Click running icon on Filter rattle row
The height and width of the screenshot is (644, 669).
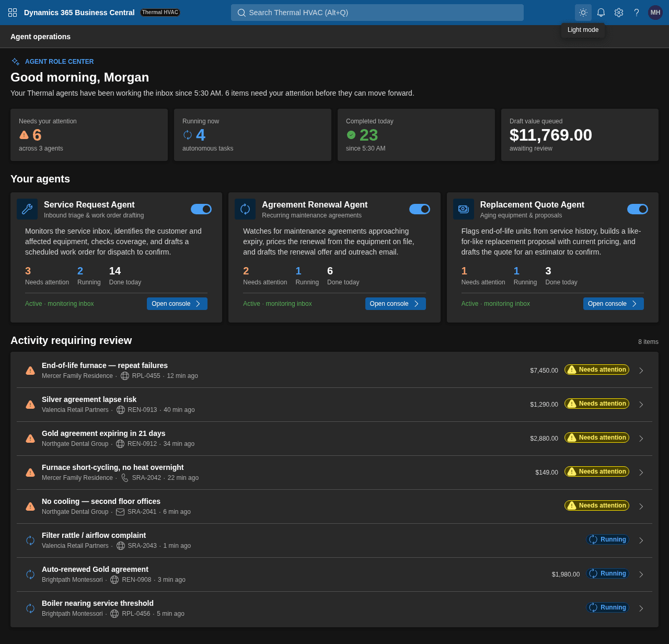point(30,540)
